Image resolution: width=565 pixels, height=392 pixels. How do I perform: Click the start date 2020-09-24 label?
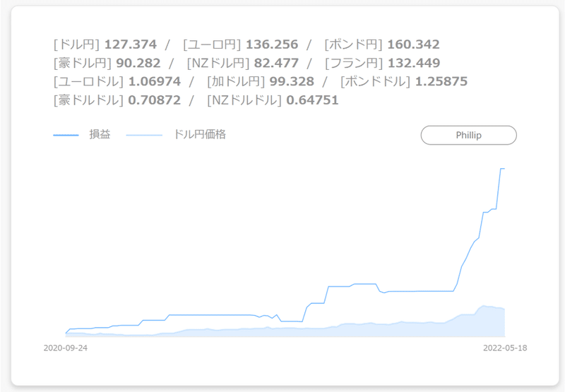pos(66,348)
